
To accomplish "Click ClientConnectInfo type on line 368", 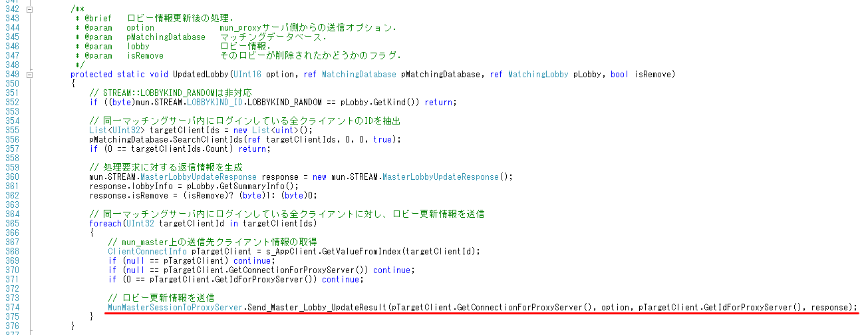I will point(148,251).
